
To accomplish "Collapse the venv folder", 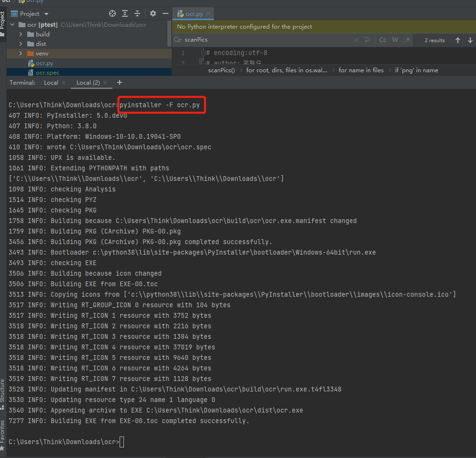I will (x=20, y=53).
